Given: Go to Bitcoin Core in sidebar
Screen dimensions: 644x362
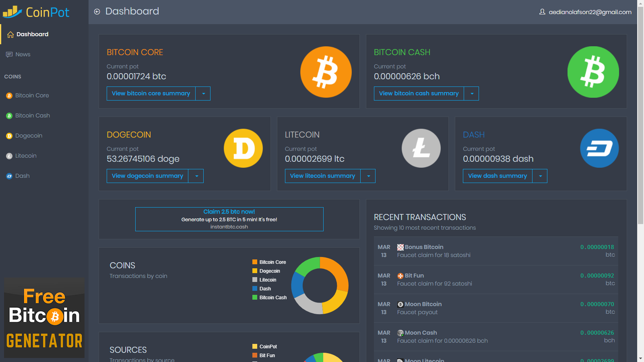Looking at the screenshot, I should pos(44,95).
